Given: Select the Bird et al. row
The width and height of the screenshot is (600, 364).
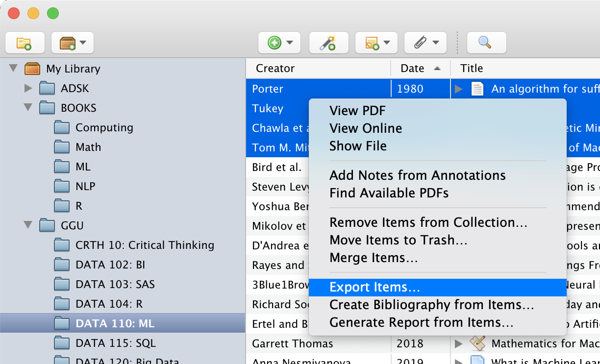Looking at the screenshot, I should tap(277, 167).
